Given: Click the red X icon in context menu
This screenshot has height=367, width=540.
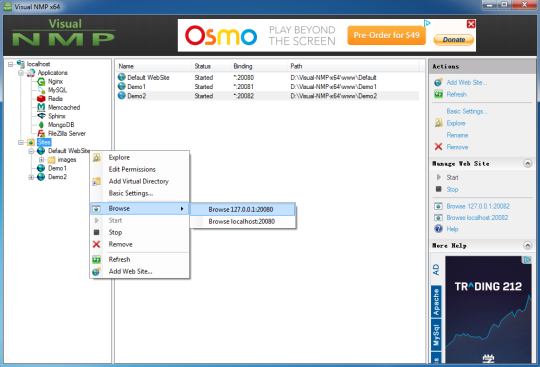Looking at the screenshot, I should 96,244.
